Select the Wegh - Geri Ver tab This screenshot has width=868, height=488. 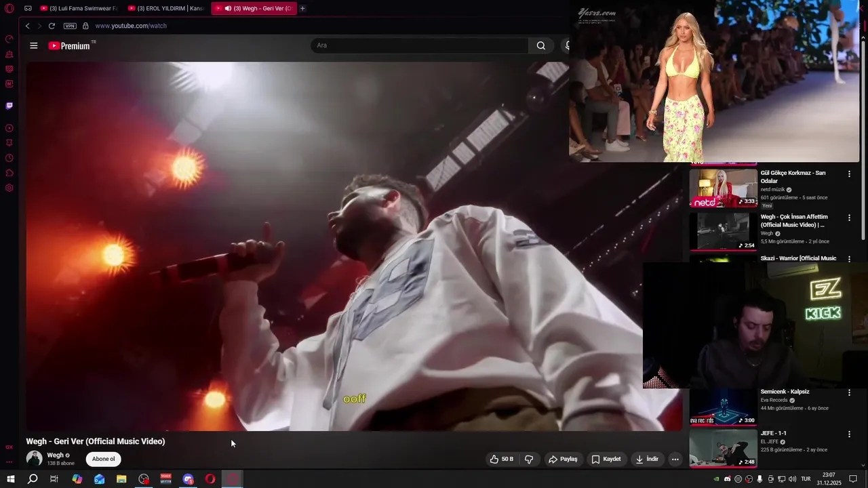(254, 9)
